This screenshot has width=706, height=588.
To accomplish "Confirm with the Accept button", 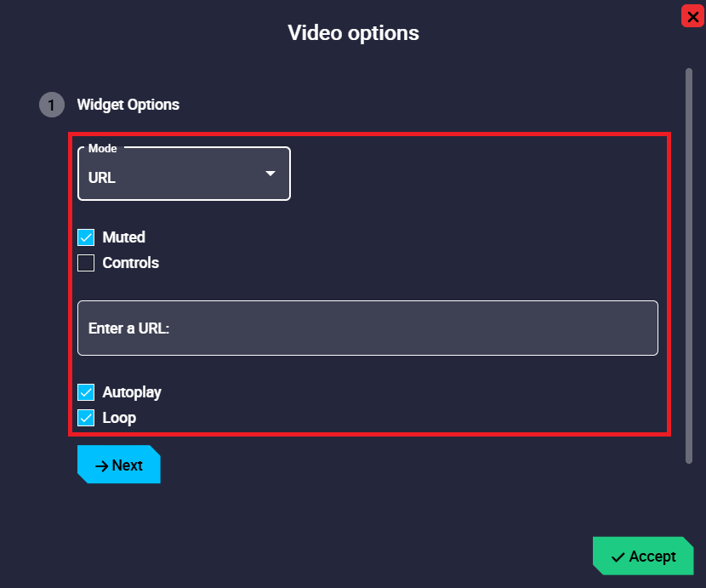I will (x=643, y=557).
